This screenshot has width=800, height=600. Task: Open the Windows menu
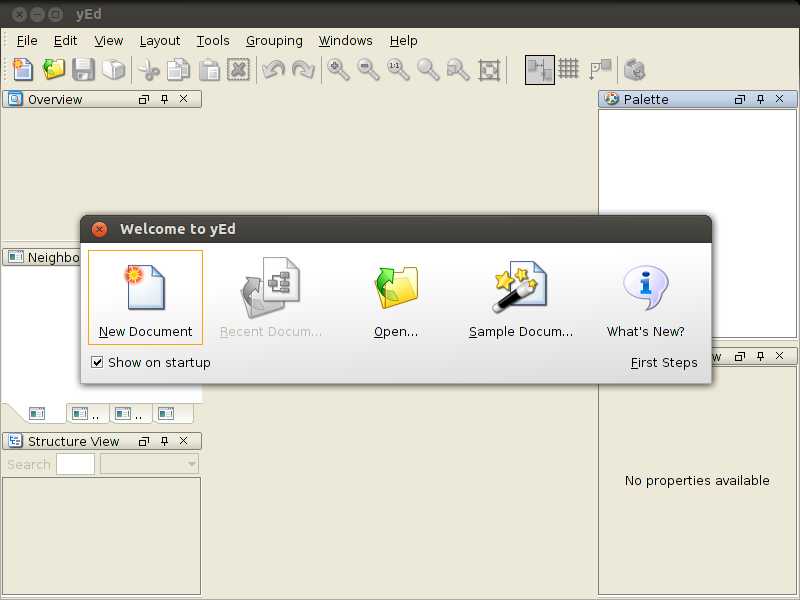pos(345,40)
